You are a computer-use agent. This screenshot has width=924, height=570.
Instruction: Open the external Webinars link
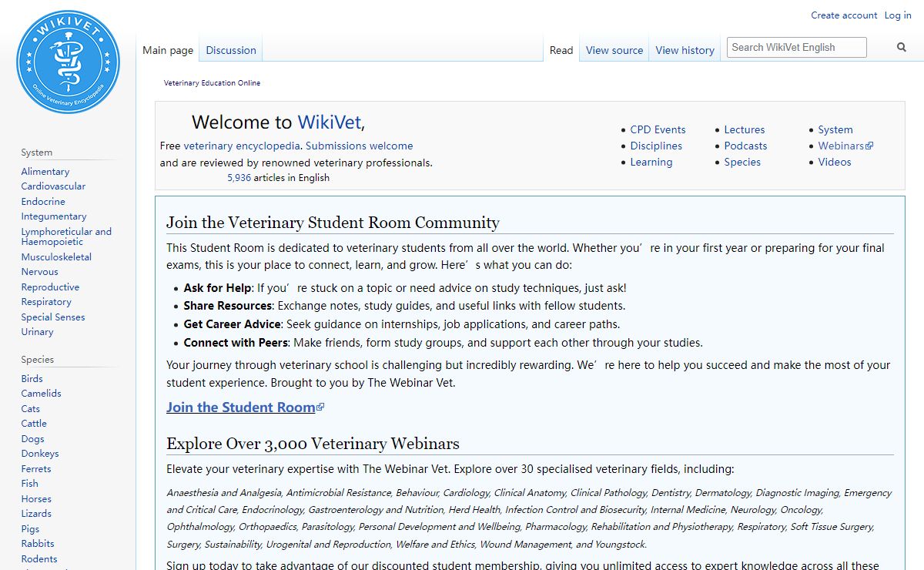click(845, 146)
